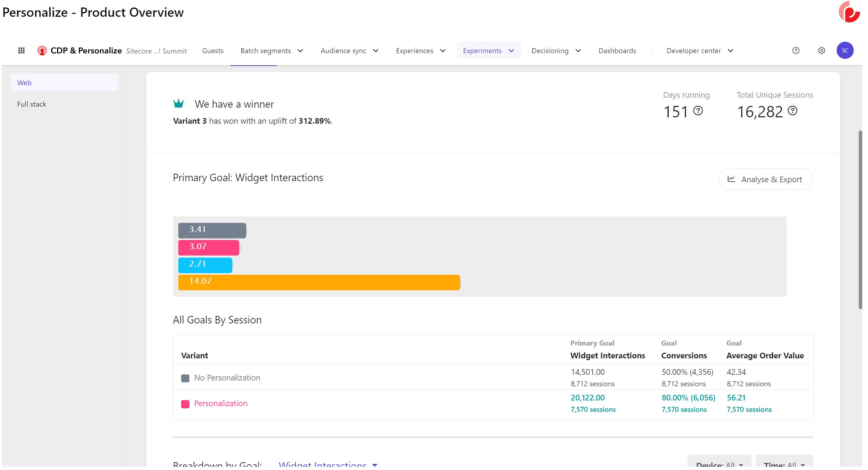Open the Experiments dropdown menu
The width and height of the screenshot is (868, 470).
click(488, 51)
